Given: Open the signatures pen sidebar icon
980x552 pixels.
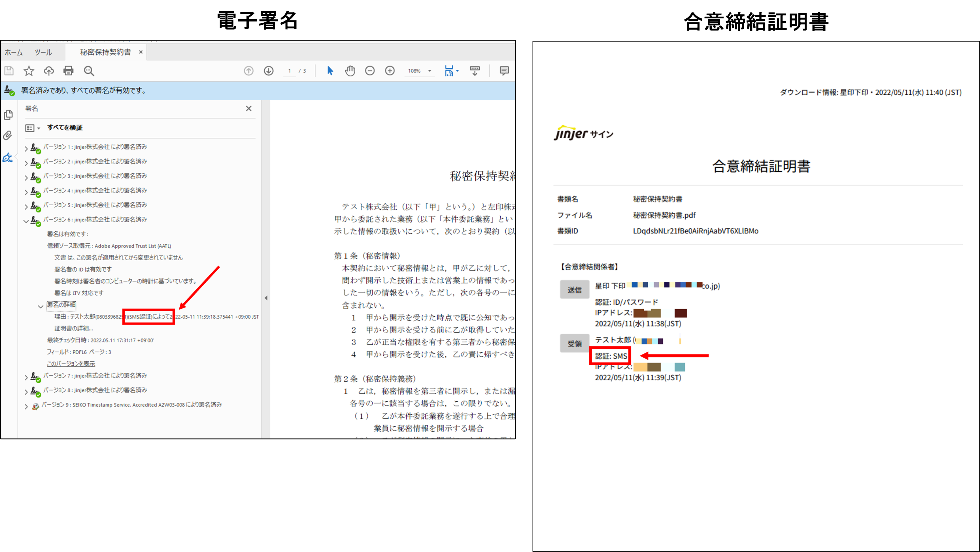Looking at the screenshot, I should coord(8,157).
